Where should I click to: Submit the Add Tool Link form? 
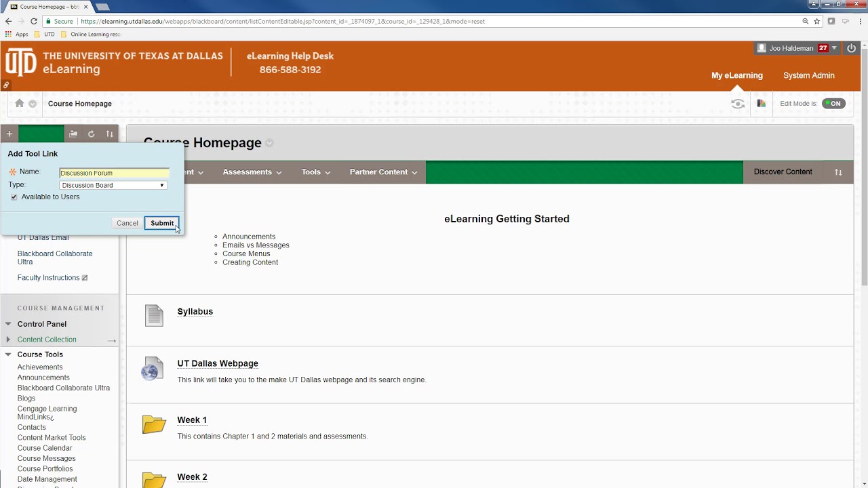162,223
